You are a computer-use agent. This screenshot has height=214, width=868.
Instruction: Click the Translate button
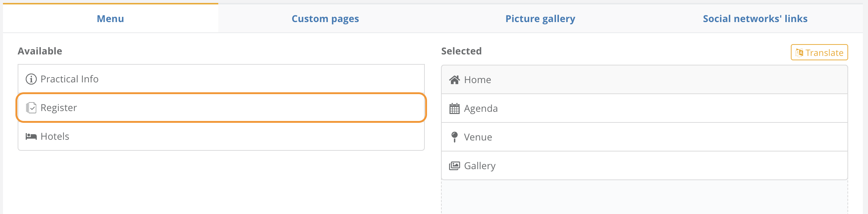coord(819,52)
